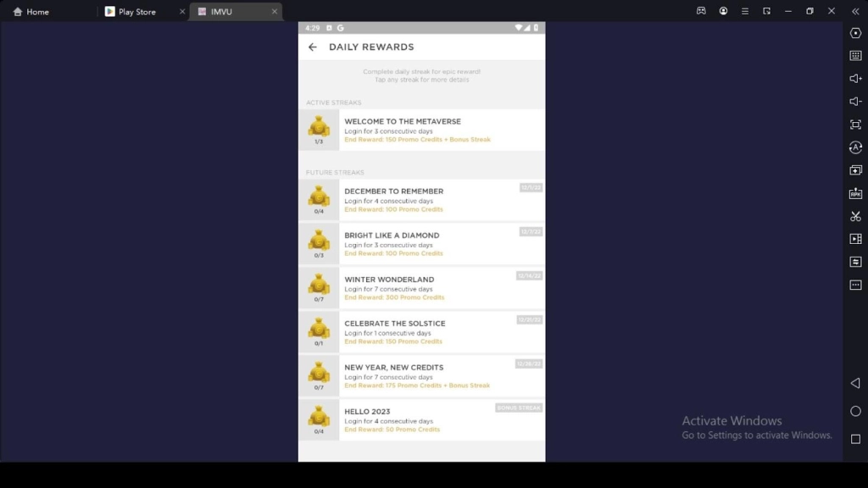Click the 50 Promo Credits reward text
The width and height of the screenshot is (868, 488).
(x=392, y=430)
